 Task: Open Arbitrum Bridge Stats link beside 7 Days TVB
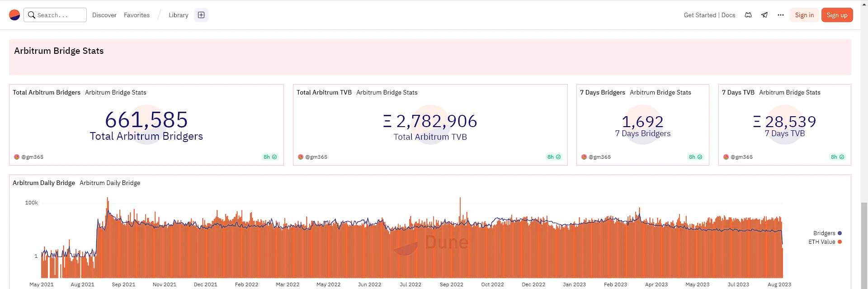pos(790,92)
